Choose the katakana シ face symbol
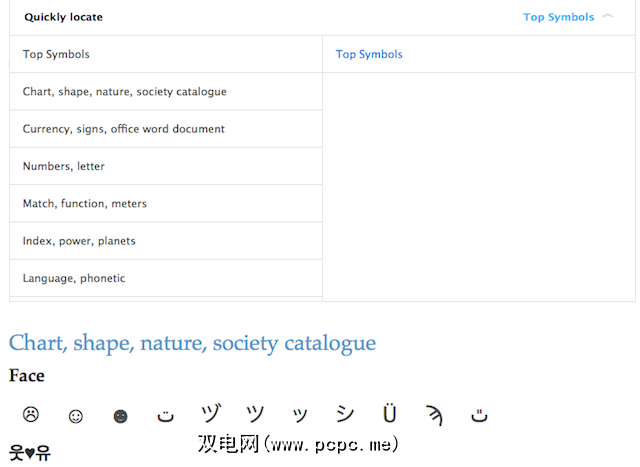 (344, 414)
